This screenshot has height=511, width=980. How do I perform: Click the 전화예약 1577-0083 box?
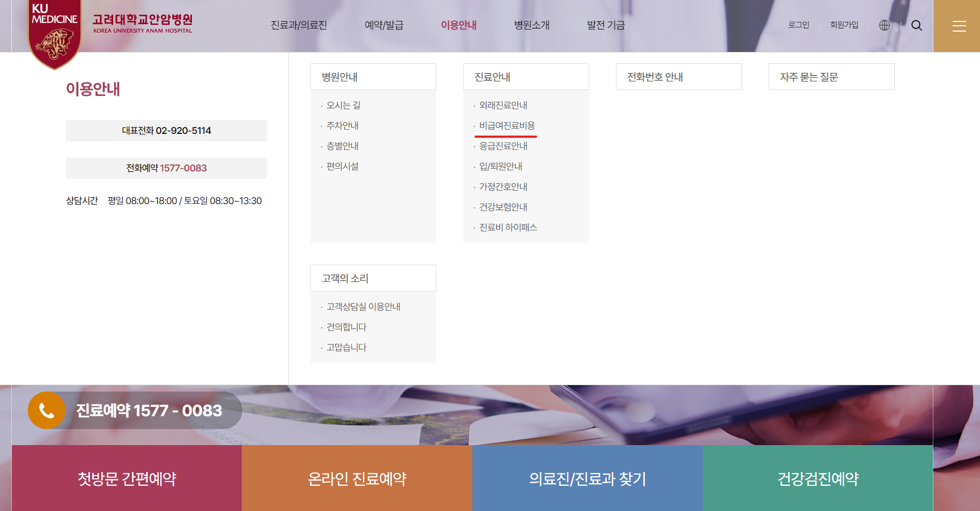tap(166, 168)
